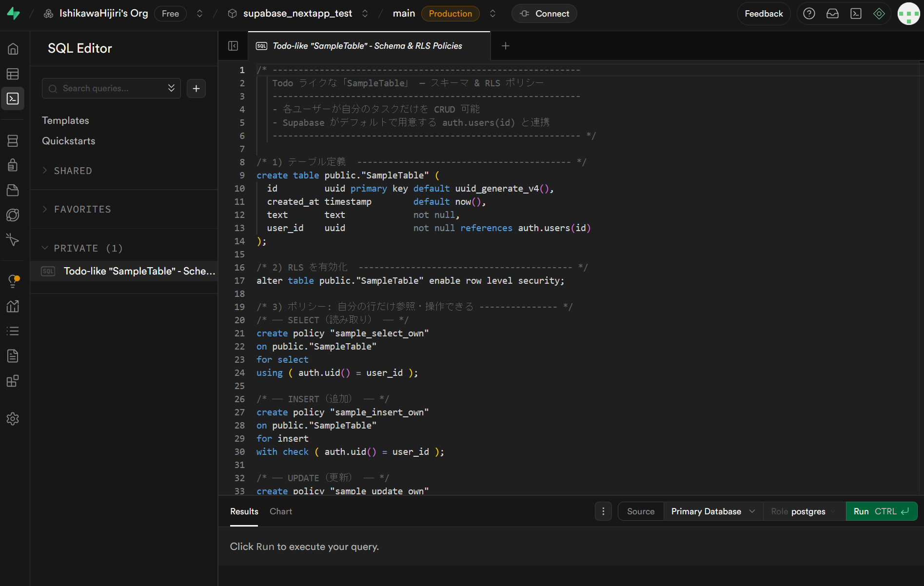This screenshot has width=924, height=586.
Task: Open Quickstarts in SQL Editor panel
Action: coord(69,141)
